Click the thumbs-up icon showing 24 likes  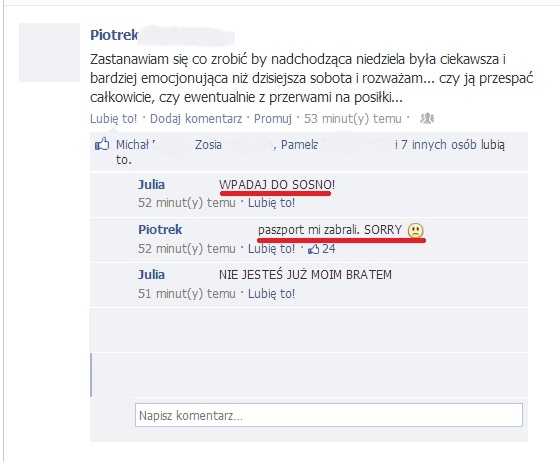point(314,249)
